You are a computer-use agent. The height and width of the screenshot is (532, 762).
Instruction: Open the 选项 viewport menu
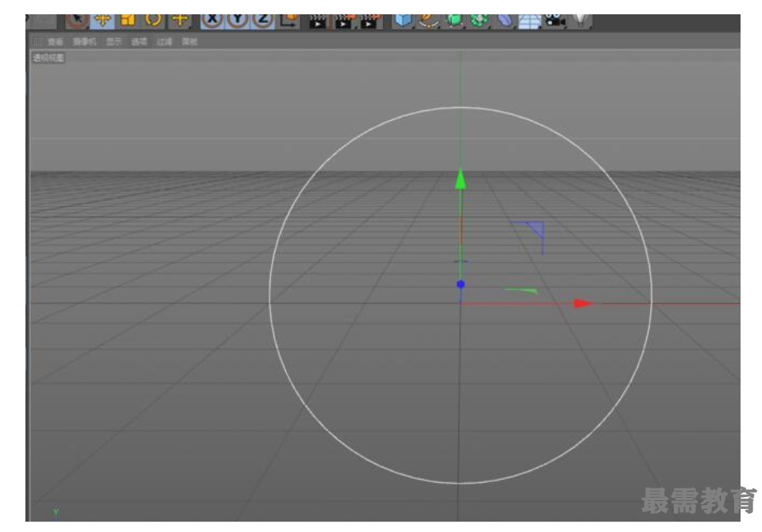pyautogui.click(x=139, y=42)
